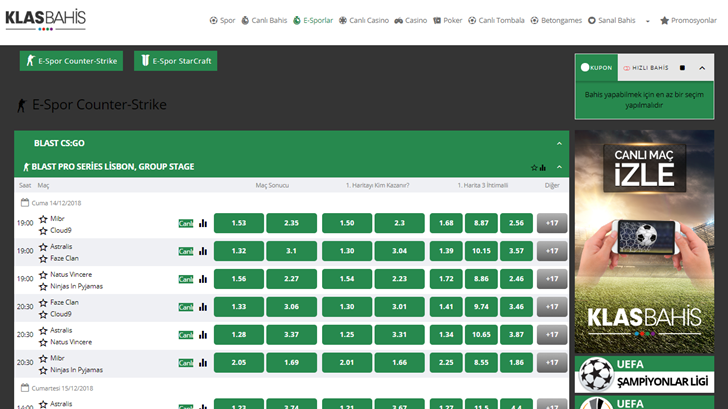Image resolution: width=728 pixels, height=409 pixels.
Task: Open statistics chart for Mibr vs Ninjas In Pyjamas
Action: click(x=203, y=363)
